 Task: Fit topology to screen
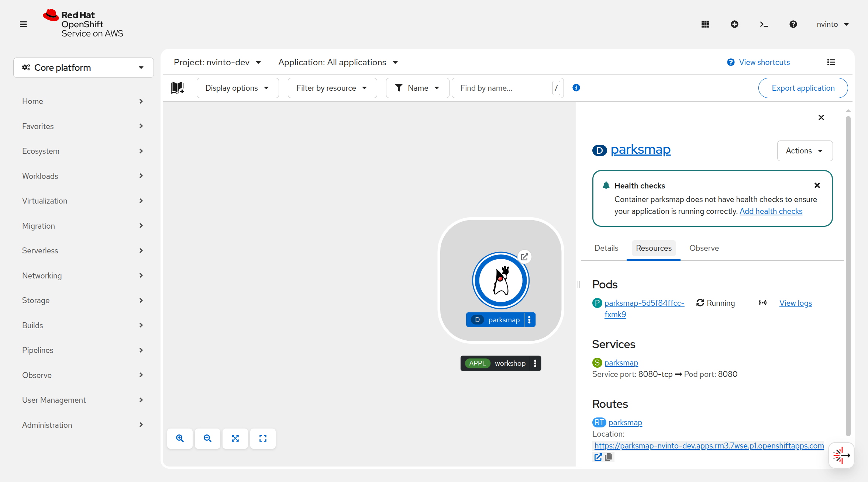[x=235, y=438]
